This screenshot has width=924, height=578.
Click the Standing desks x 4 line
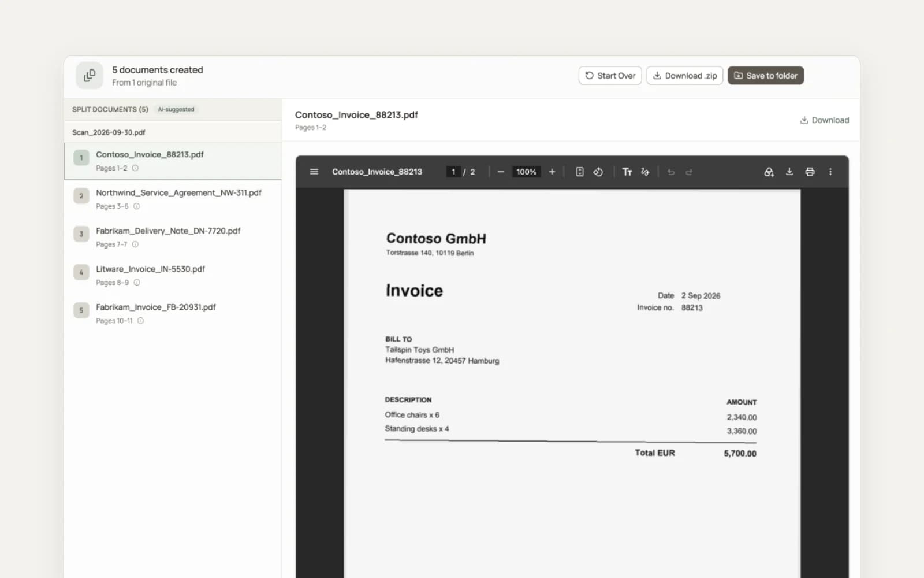pos(417,429)
